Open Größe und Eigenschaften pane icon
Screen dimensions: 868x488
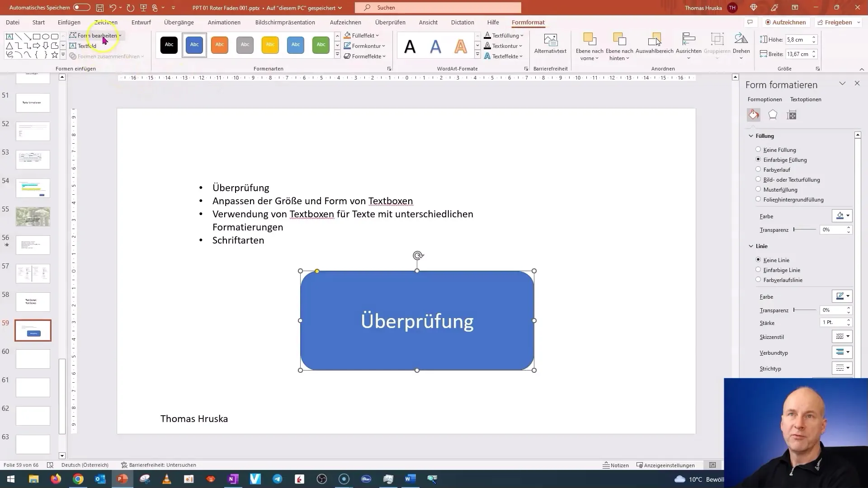(x=792, y=115)
